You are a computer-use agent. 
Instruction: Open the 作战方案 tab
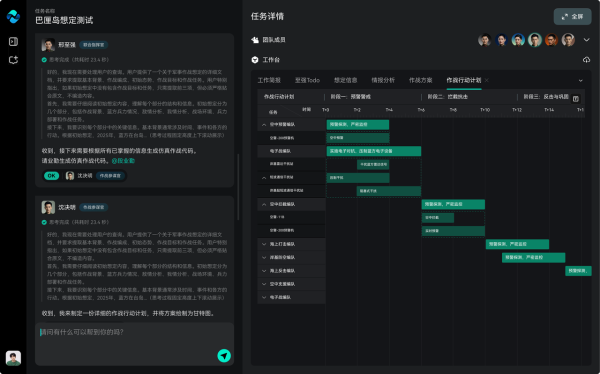(x=421, y=80)
